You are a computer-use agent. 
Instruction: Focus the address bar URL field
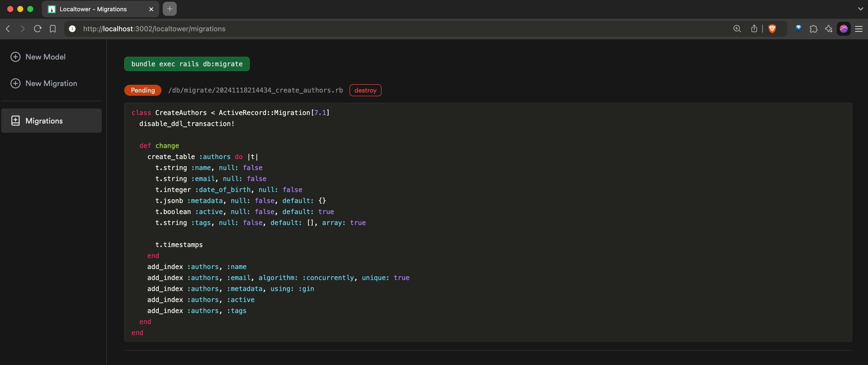pos(303,29)
